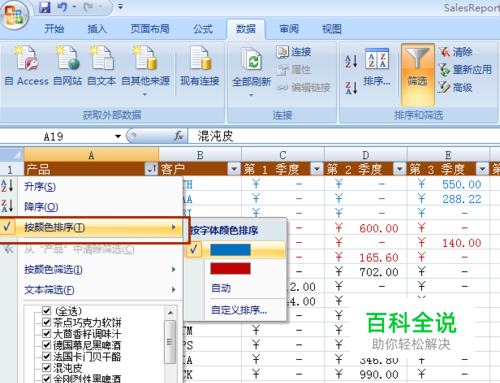Screen dimensions: 500x383
Task: Toggle the (全选) checkbox
Action: click(47, 311)
